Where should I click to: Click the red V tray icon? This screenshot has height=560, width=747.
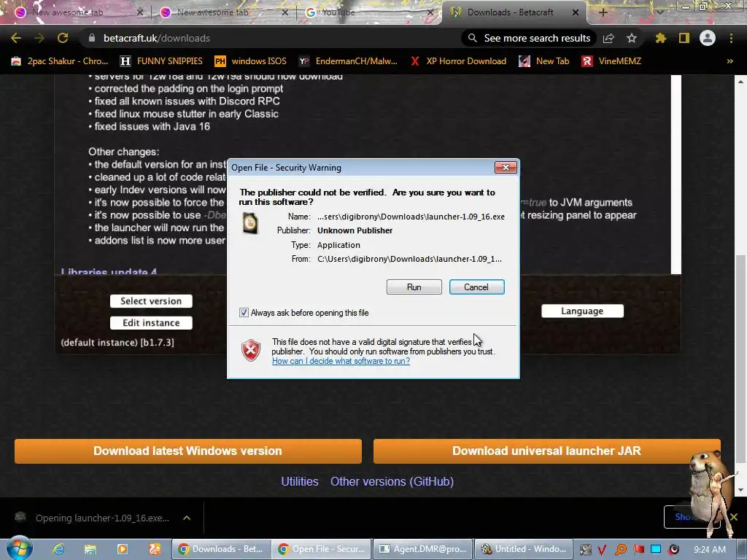(x=602, y=550)
